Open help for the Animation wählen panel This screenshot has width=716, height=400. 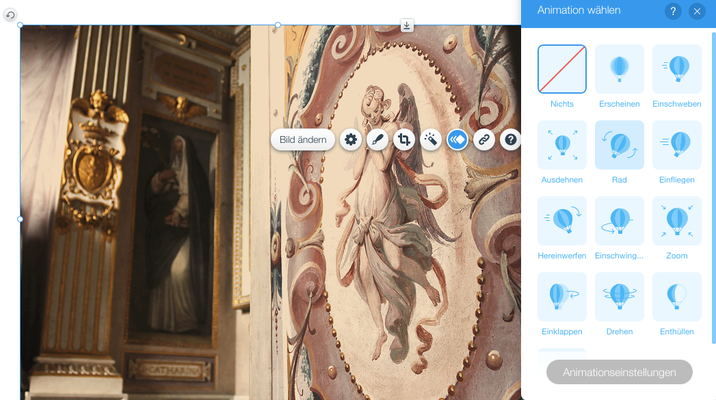tap(673, 11)
